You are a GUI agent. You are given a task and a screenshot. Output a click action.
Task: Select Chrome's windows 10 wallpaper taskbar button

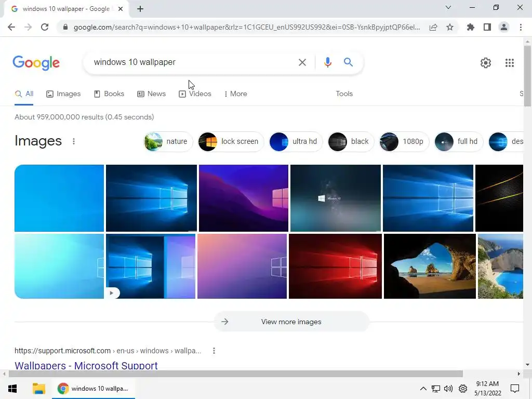pos(94,389)
